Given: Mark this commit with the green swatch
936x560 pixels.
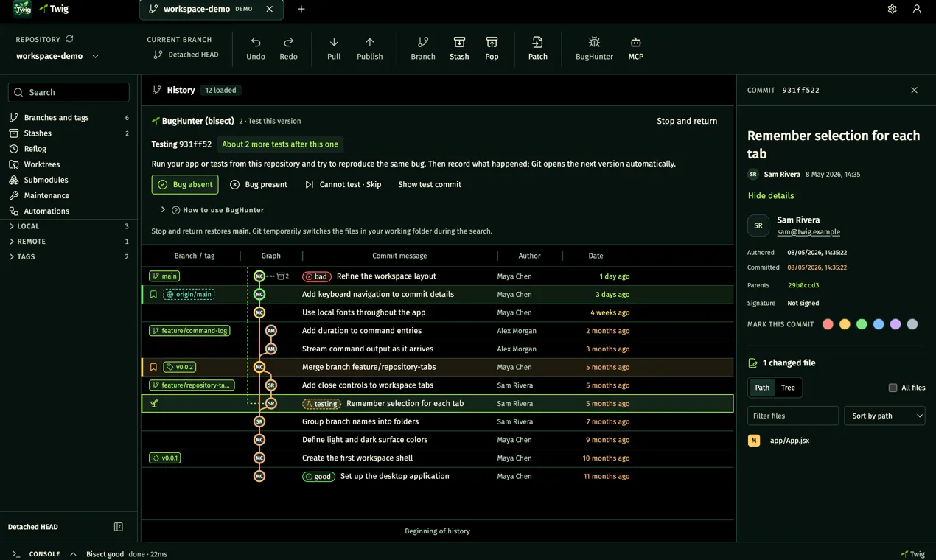Looking at the screenshot, I should click(862, 324).
